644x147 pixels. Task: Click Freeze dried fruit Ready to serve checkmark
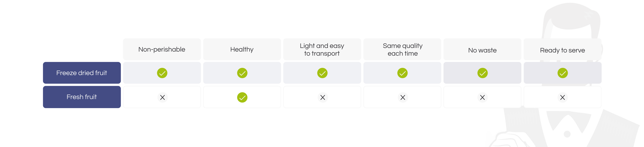pos(562,73)
